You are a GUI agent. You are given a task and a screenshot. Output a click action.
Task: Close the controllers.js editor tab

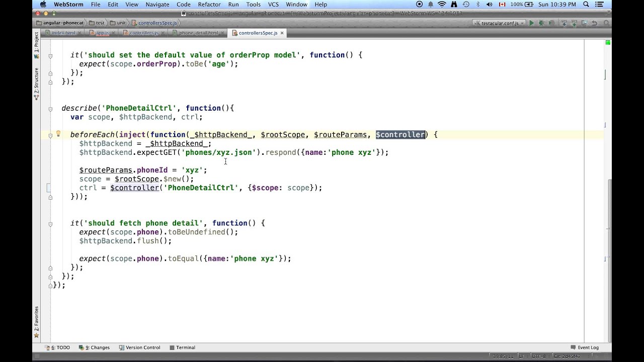point(163,33)
